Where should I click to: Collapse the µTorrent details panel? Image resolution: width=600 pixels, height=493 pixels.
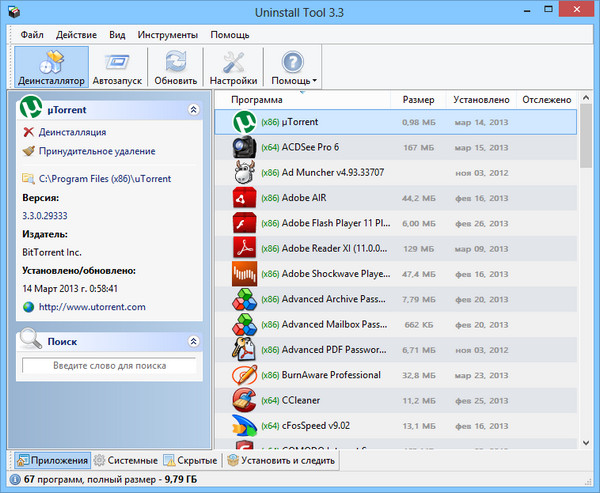tap(193, 109)
